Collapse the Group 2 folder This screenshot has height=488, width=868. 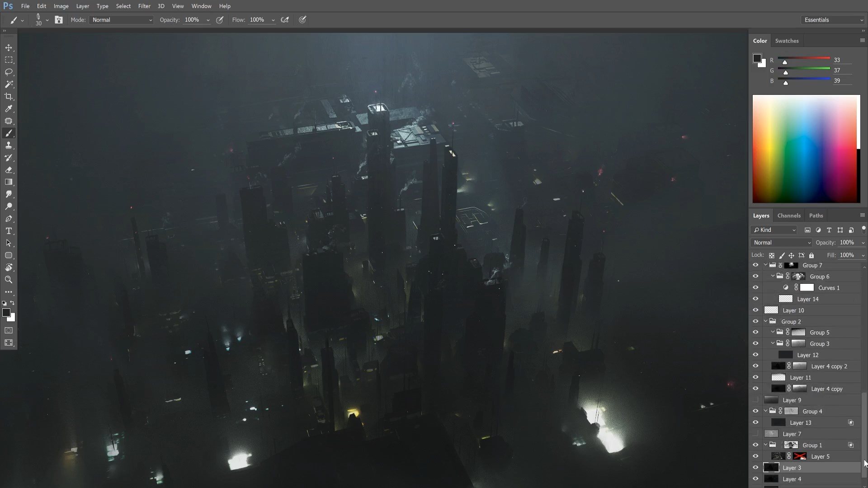(x=765, y=321)
